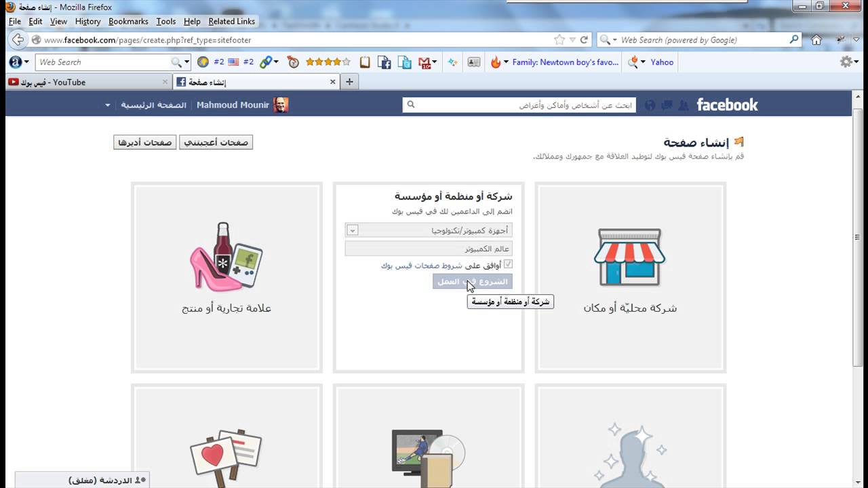Open the Bookmarks menu
The width and height of the screenshot is (868, 488).
[x=128, y=21]
